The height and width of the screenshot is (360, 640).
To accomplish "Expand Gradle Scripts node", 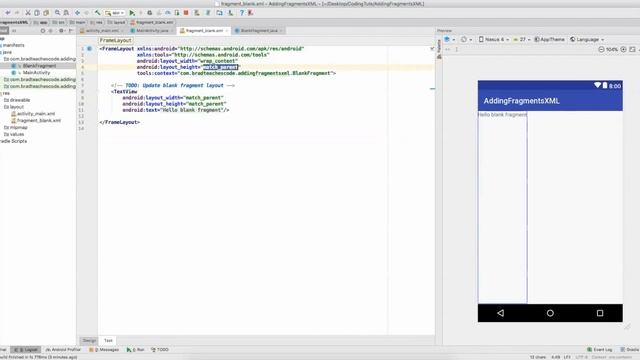I will (x=13, y=141).
